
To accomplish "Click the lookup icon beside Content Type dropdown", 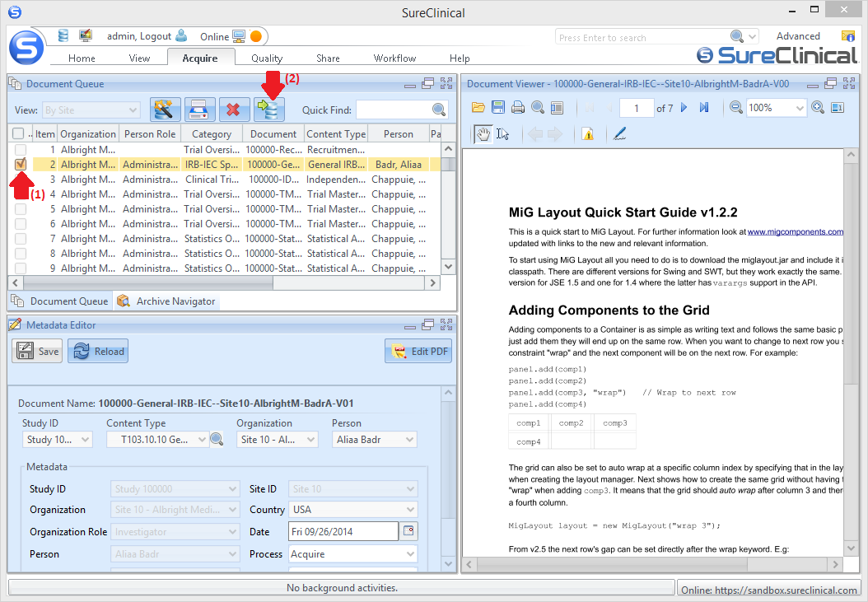I will click(217, 440).
